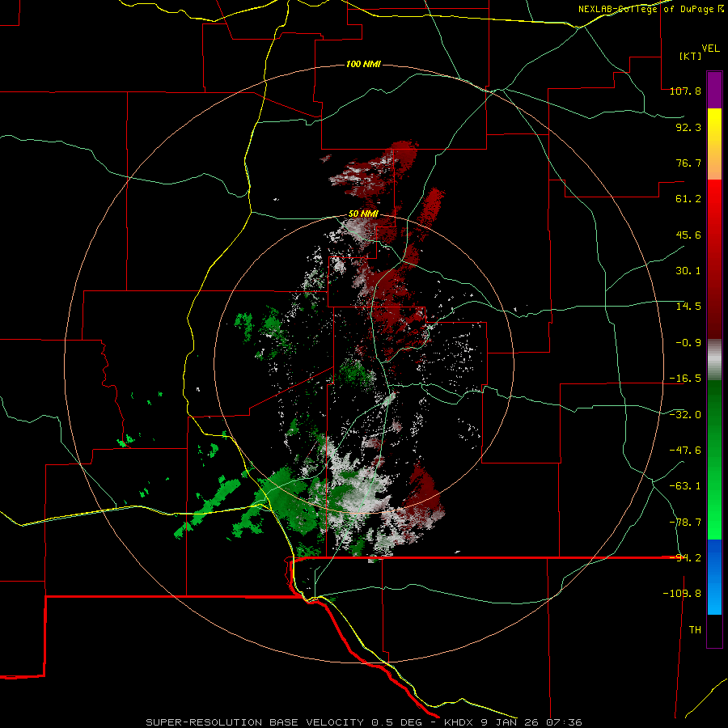Click the TH label on the legend

[x=695, y=630]
